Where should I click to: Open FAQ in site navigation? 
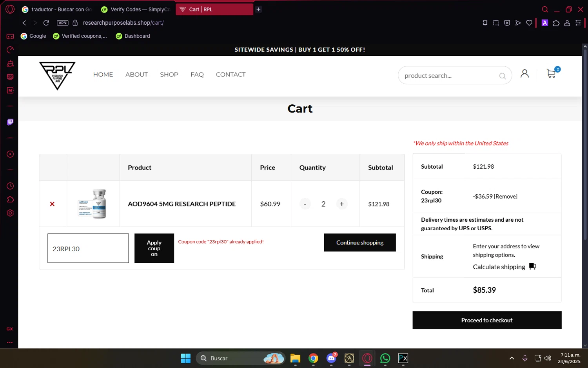point(197,75)
